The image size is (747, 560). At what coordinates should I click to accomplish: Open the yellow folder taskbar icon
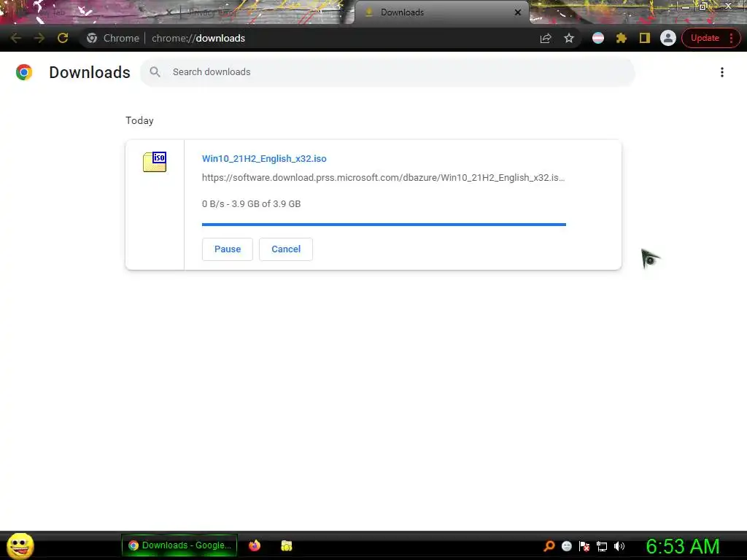[286, 545]
